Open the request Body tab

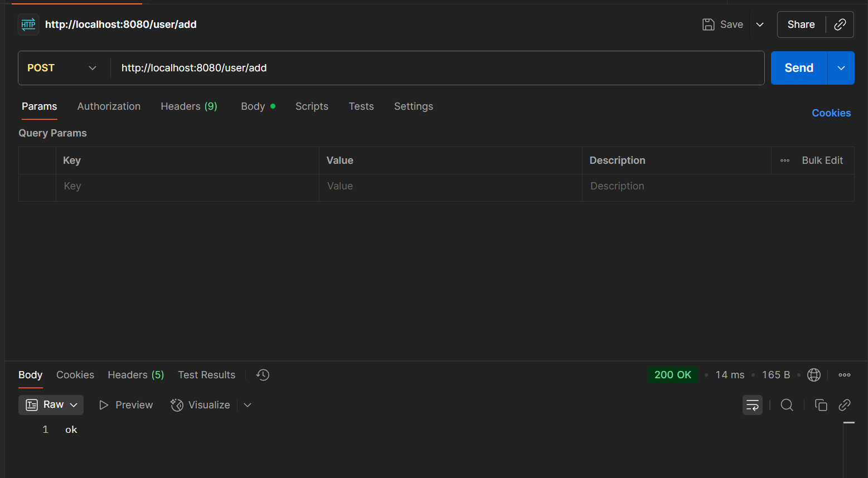pos(253,106)
